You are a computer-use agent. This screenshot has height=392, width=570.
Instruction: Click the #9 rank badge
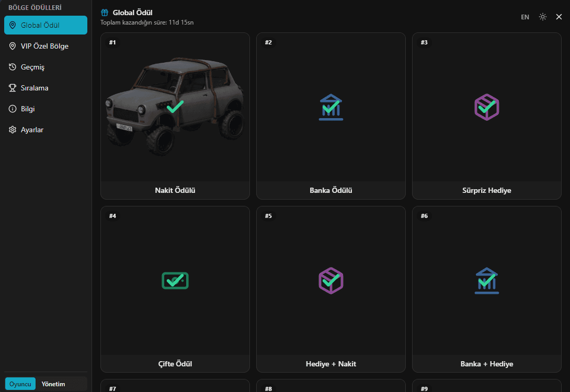tap(424, 388)
